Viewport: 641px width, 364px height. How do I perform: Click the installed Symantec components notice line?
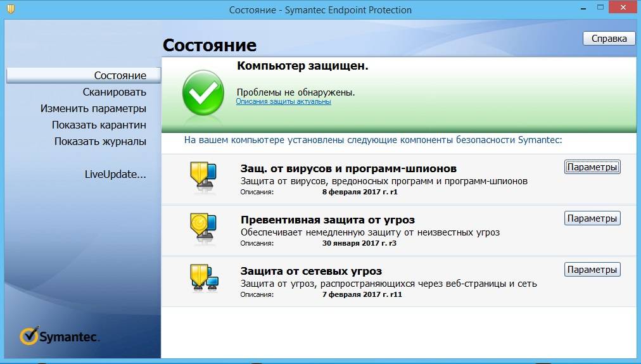(373, 140)
